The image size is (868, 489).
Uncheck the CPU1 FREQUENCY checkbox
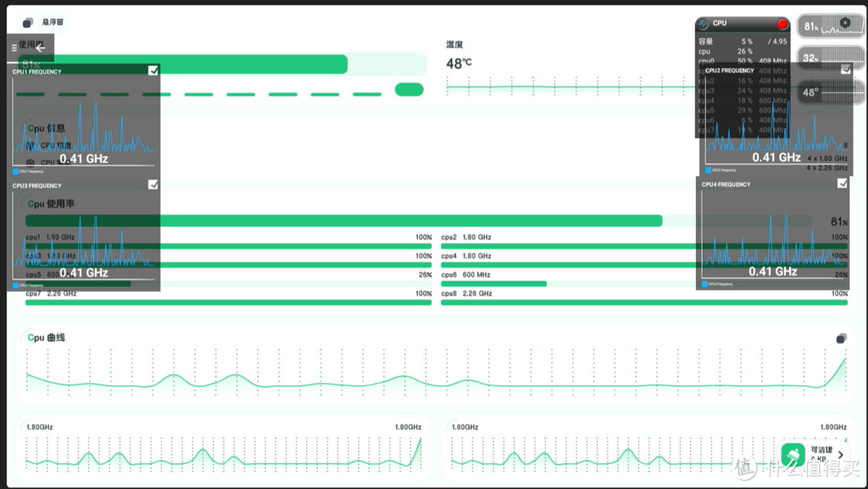[154, 70]
